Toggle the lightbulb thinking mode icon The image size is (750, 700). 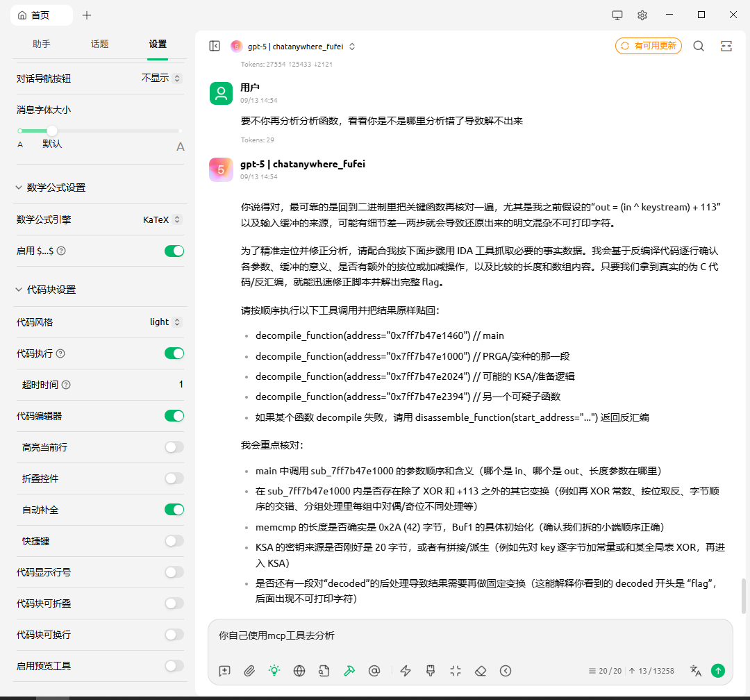point(274,671)
